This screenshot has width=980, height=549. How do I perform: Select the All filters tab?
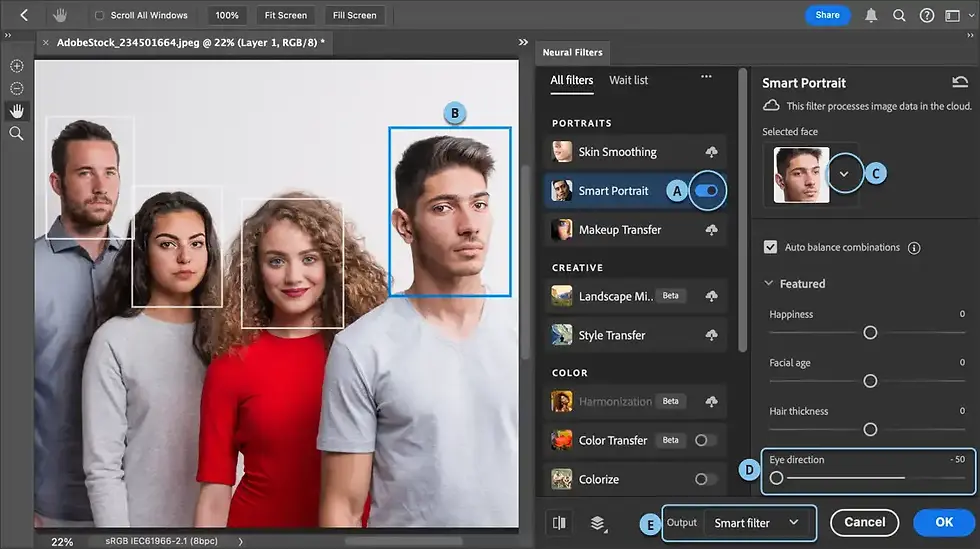(572, 80)
